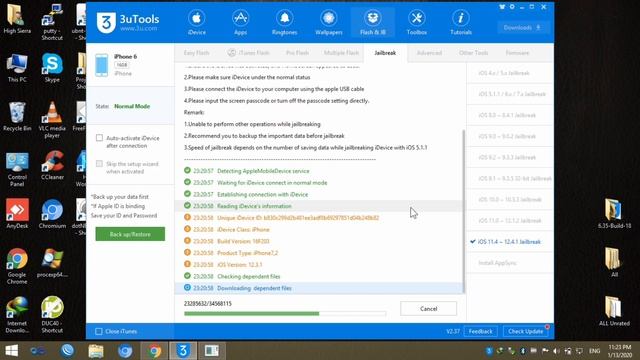Open This PC desktop icon
The width and height of the screenshot is (640, 360).
pyautogui.click(x=17, y=68)
